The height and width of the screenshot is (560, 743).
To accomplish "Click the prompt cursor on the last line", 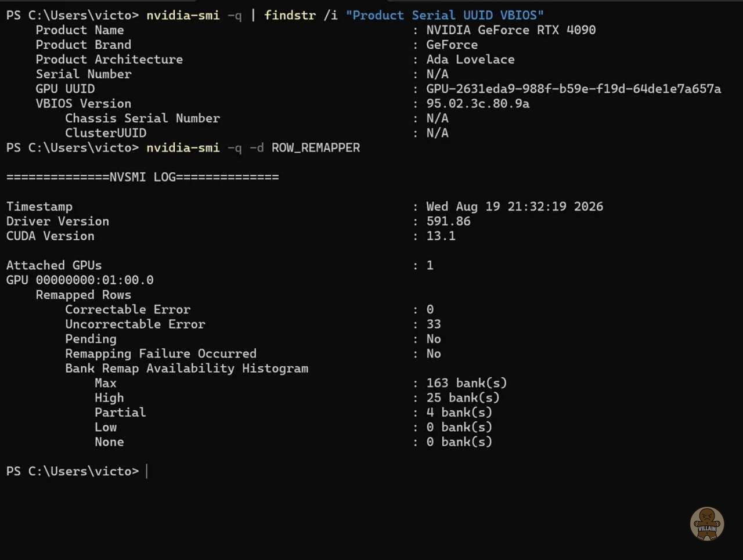I will click(146, 471).
